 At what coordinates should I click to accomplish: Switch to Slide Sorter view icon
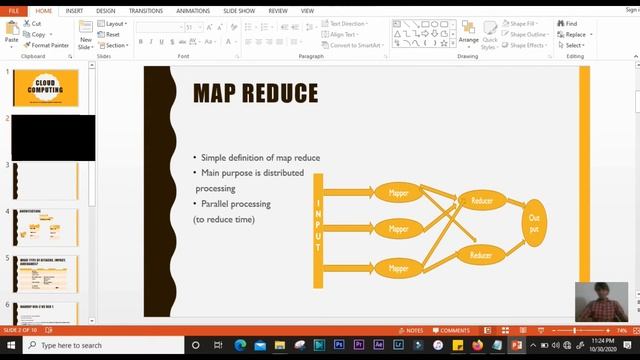tap(505, 331)
